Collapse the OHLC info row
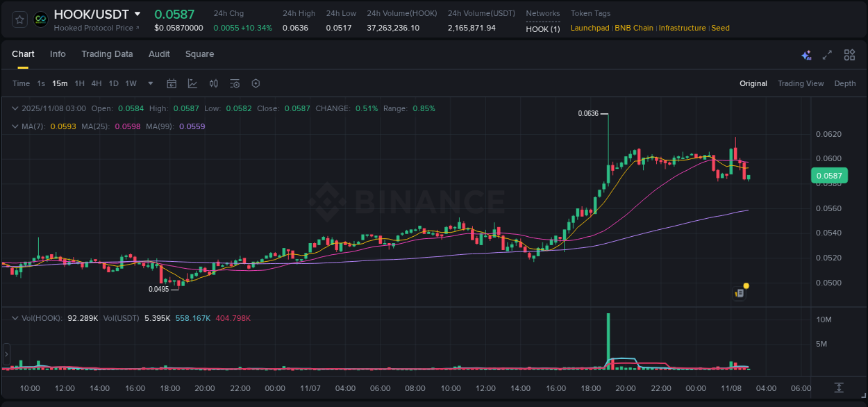 tap(15, 108)
